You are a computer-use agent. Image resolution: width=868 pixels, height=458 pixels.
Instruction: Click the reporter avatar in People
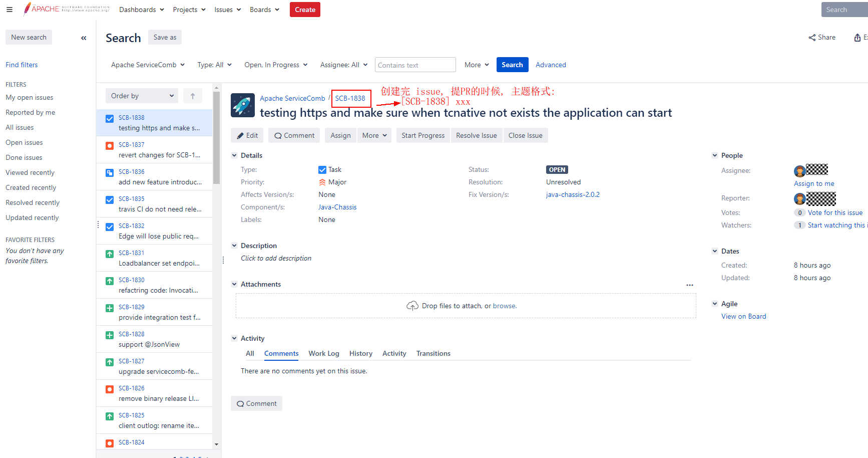tap(800, 199)
